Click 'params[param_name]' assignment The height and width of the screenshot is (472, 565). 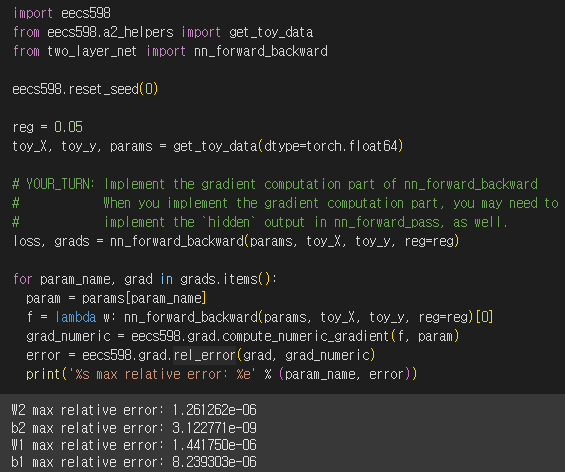coord(144,298)
